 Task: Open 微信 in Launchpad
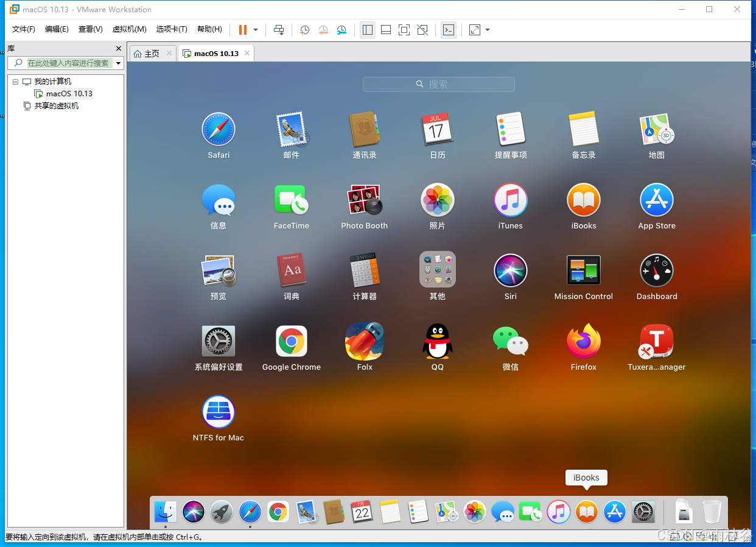(510, 341)
